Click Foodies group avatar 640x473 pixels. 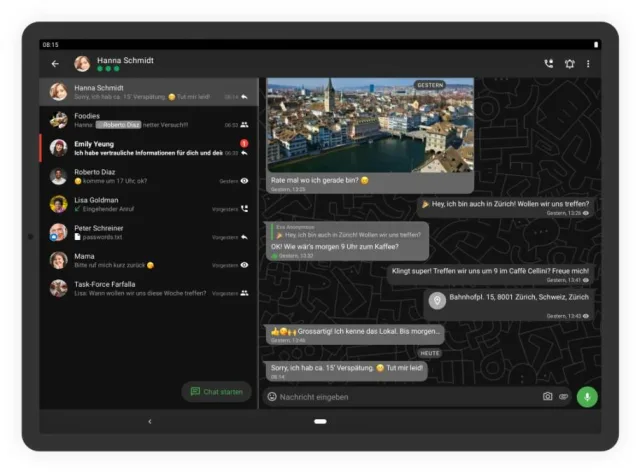click(58, 120)
